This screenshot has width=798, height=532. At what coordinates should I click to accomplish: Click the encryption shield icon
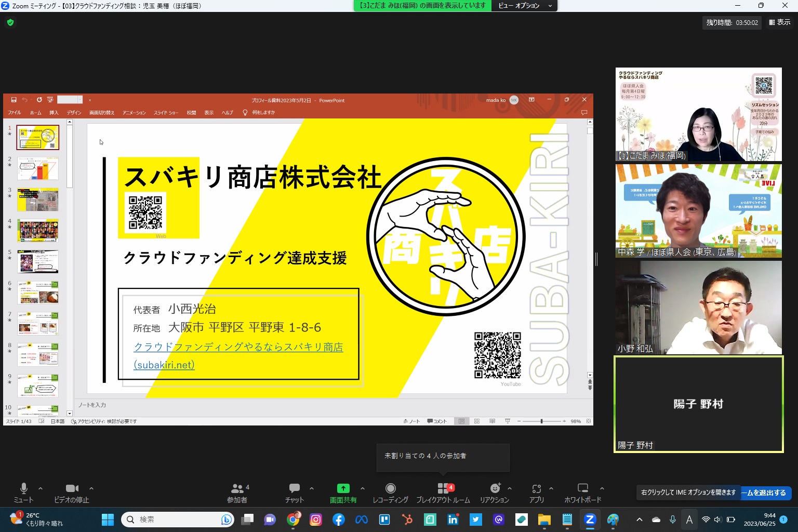tap(10, 22)
